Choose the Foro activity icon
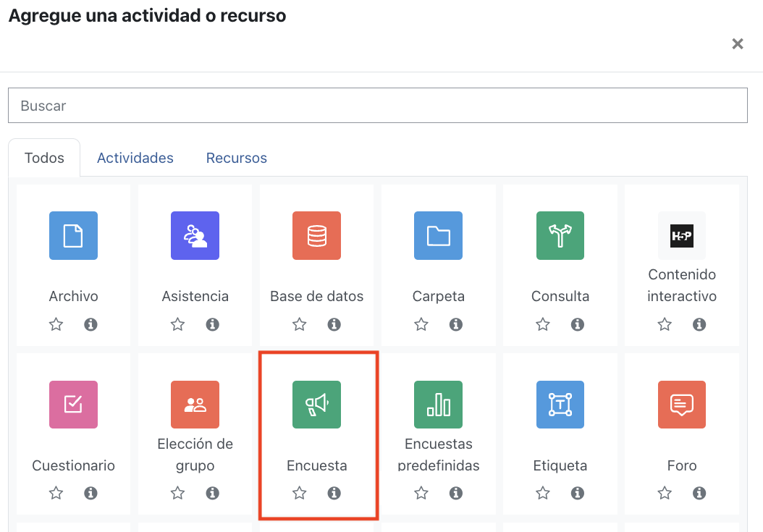The image size is (763, 532). [682, 405]
